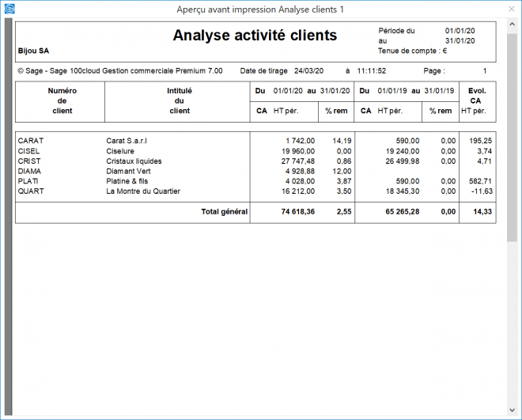Viewport: 522px width, 420px height.
Task: Click the total 74 618,36
Action: click(x=298, y=212)
